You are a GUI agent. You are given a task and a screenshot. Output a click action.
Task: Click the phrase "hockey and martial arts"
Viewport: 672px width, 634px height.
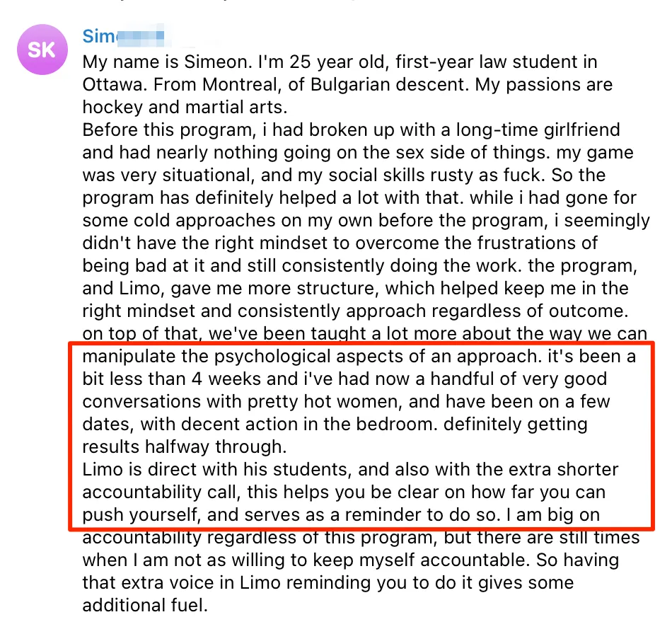click(x=185, y=107)
